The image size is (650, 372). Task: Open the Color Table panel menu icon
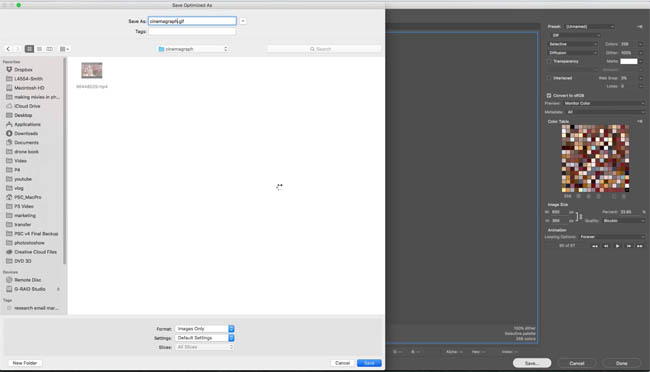[x=640, y=122]
